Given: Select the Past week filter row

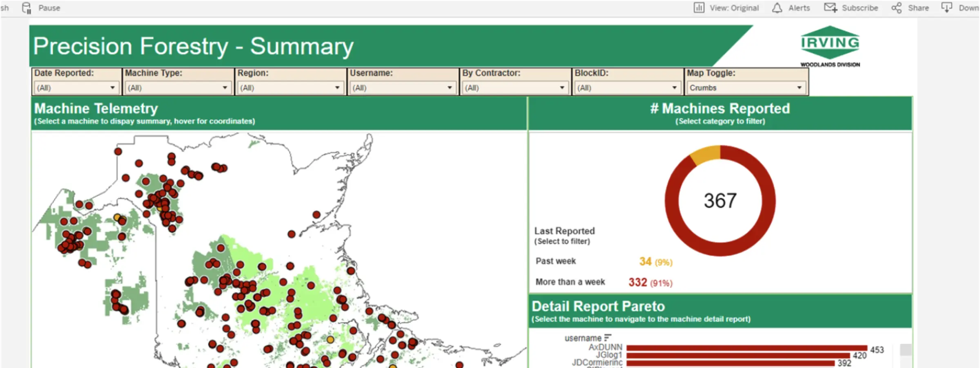Looking at the screenshot, I should [604, 261].
